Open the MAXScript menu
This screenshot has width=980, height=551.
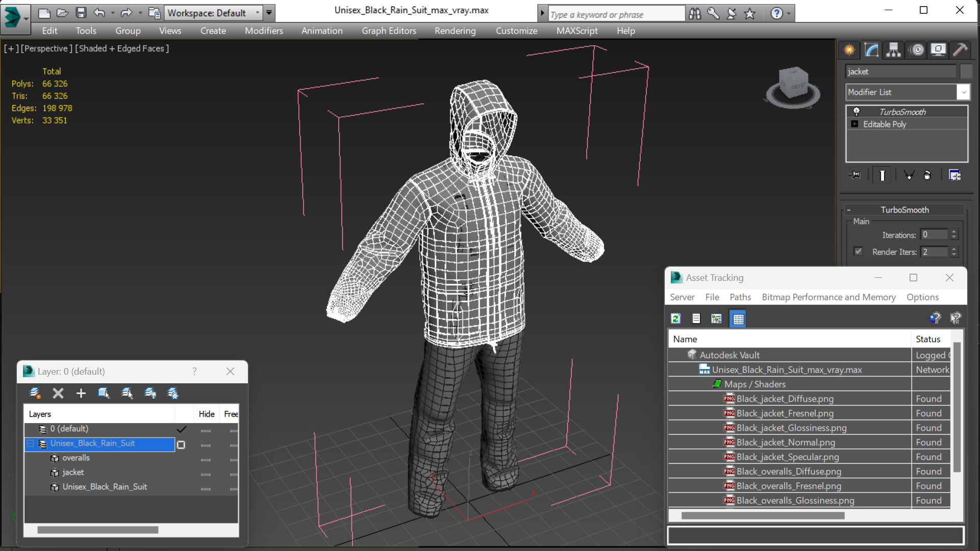(x=577, y=31)
